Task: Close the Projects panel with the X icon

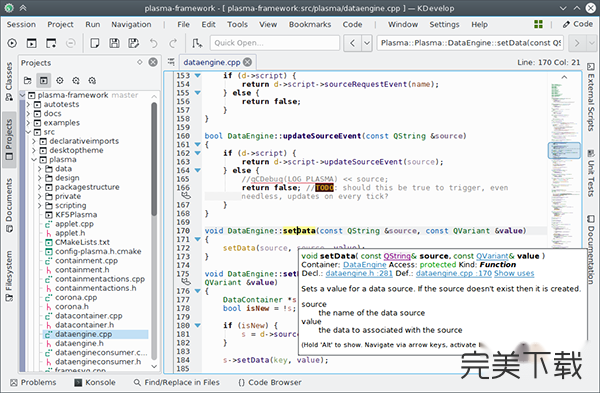Action: pyautogui.click(x=153, y=62)
